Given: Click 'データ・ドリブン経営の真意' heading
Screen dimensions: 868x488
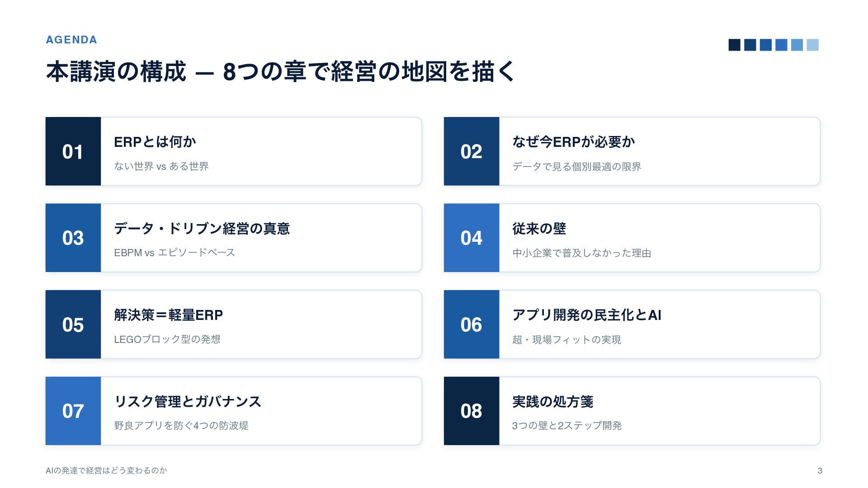Looking at the screenshot, I should click(x=202, y=229).
